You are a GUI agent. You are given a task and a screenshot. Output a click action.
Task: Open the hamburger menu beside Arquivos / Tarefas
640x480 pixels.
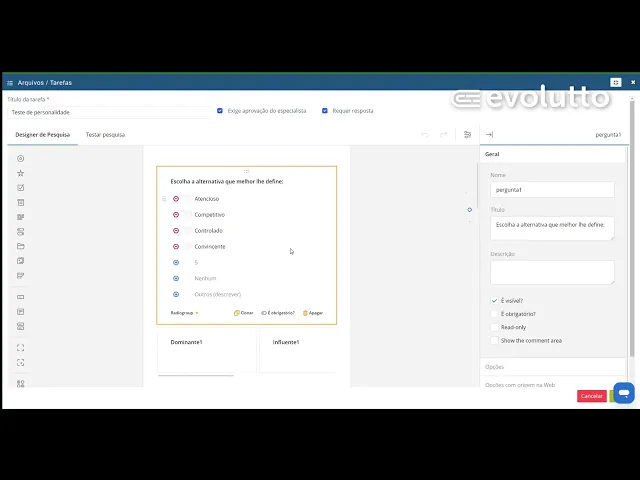pos(10,83)
